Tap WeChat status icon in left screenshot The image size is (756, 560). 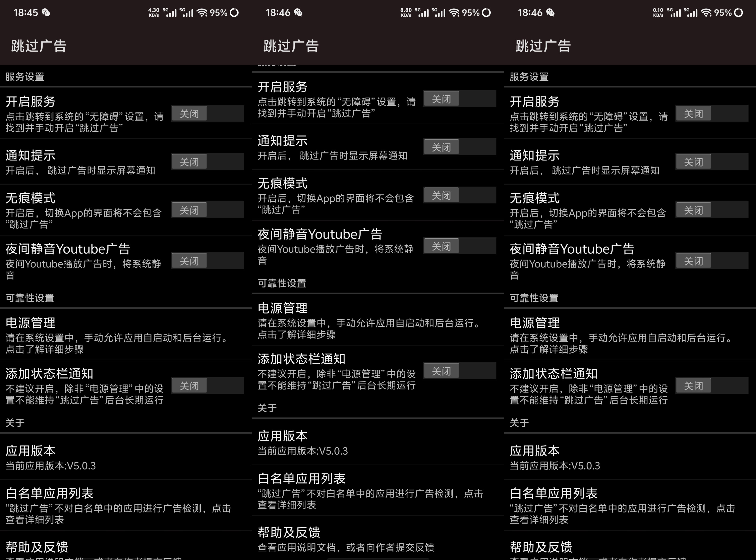[46, 13]
